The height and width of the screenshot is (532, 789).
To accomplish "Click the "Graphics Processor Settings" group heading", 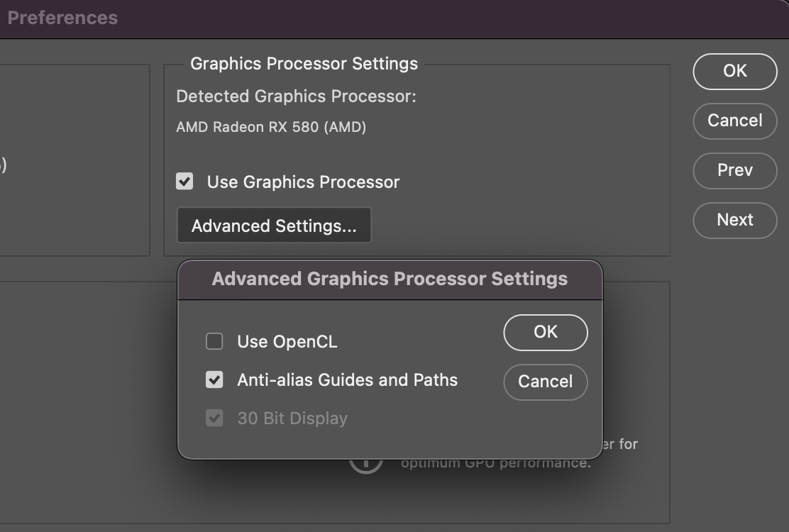I will click(x=304, y=64).
